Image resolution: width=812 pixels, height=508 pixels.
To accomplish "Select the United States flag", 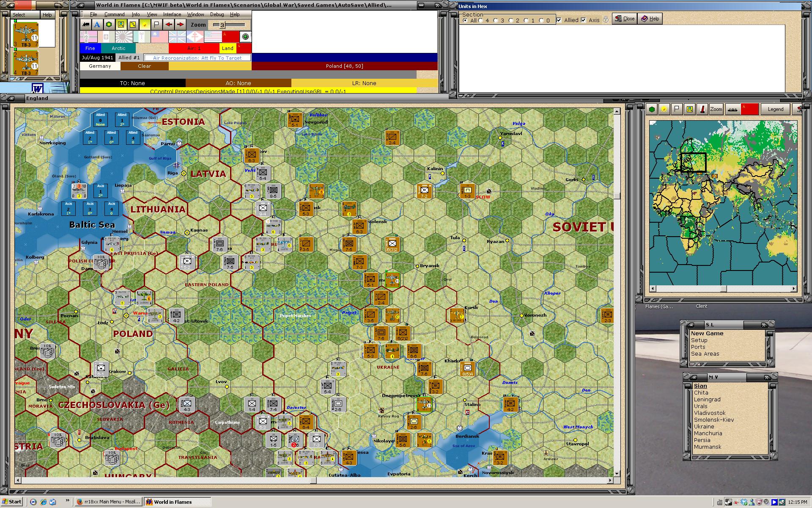I will 213,37.
